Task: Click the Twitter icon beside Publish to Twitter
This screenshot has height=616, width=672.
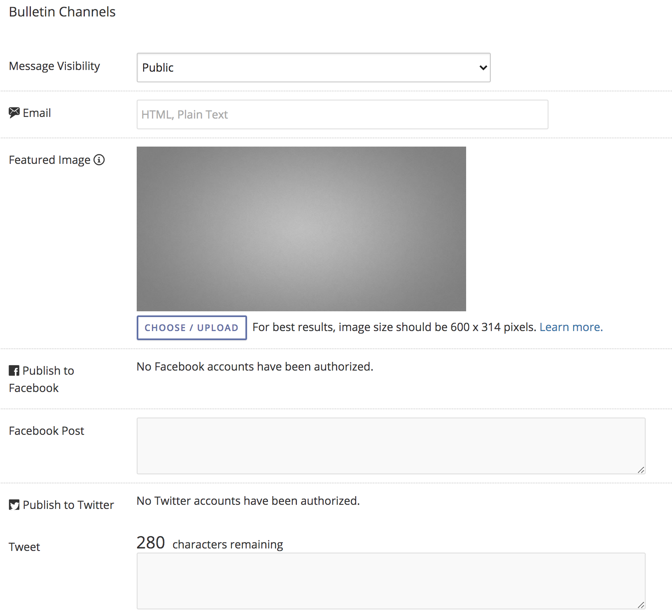Action: 14,504
